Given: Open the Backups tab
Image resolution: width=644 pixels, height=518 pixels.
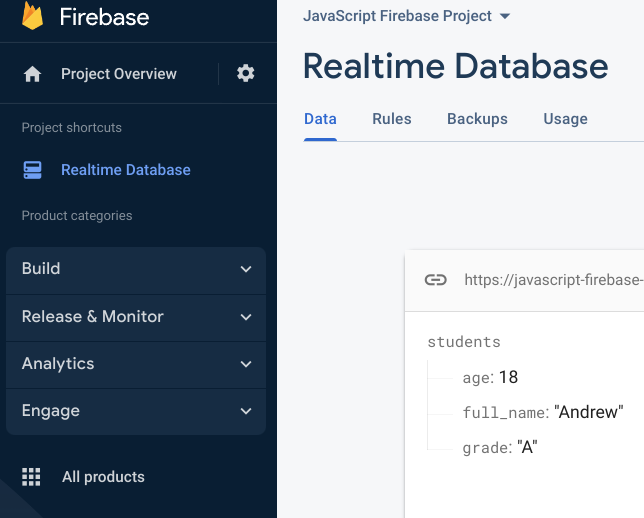Looking at the screenshot, I should coord(477,119).
